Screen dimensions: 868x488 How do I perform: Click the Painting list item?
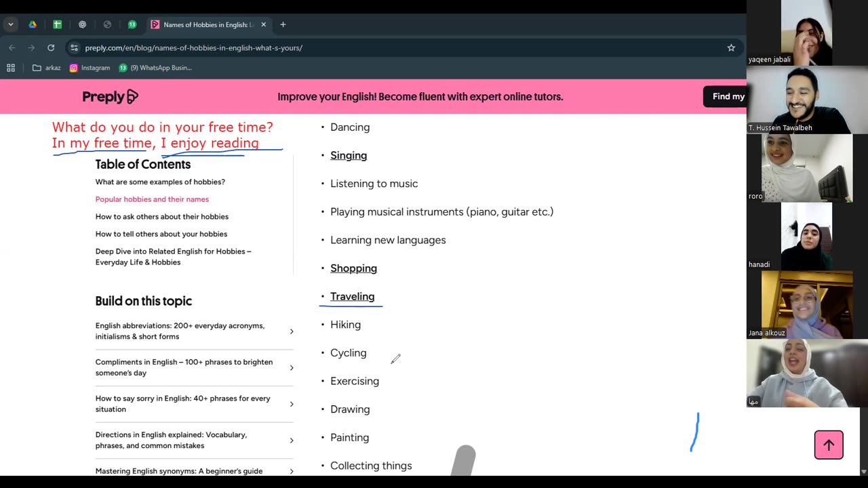click(x=349, y=438)
